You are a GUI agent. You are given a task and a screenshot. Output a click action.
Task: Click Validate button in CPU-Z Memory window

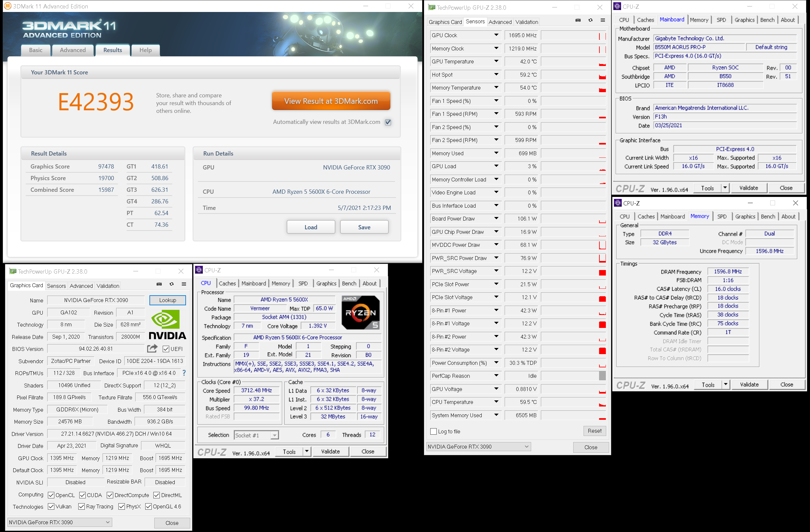[749, 385]
